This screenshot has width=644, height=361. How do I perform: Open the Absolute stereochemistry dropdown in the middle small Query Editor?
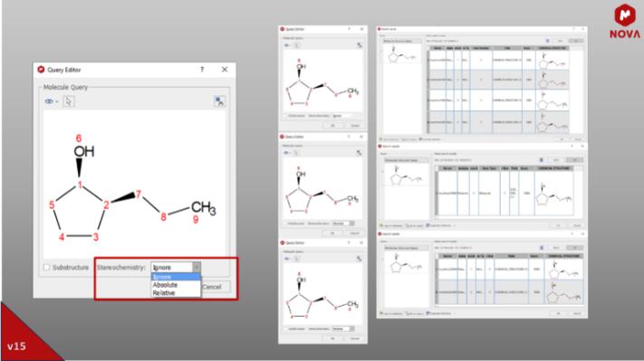343,223
